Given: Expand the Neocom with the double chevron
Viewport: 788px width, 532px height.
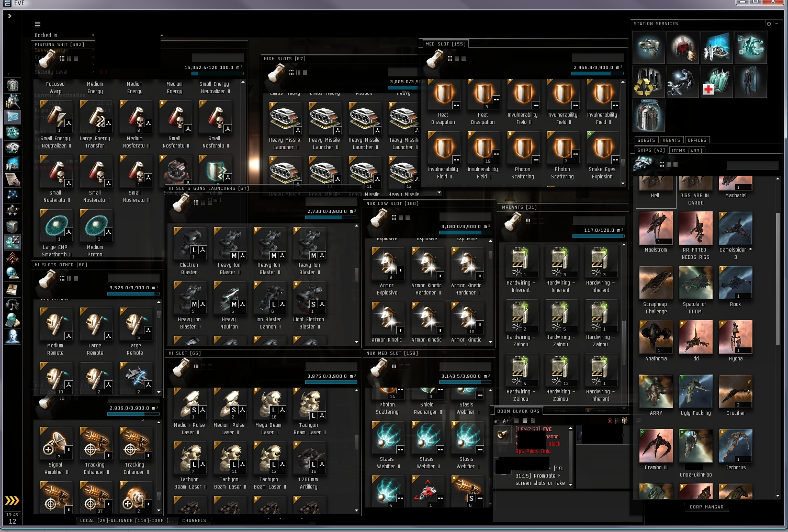Looking at the screenshot, I should [x=9, y=16].
